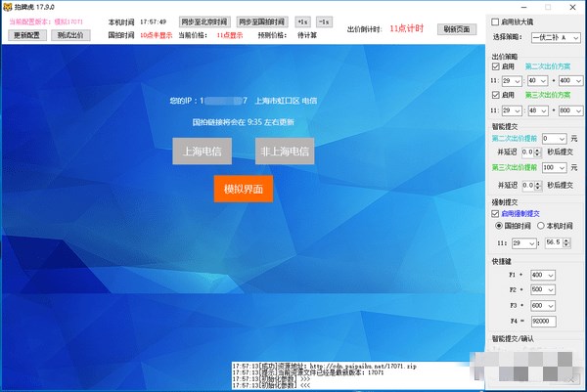Click the 智能提交/确认 section header
This screenshot has height=392, width=587.
coord(513,339)
